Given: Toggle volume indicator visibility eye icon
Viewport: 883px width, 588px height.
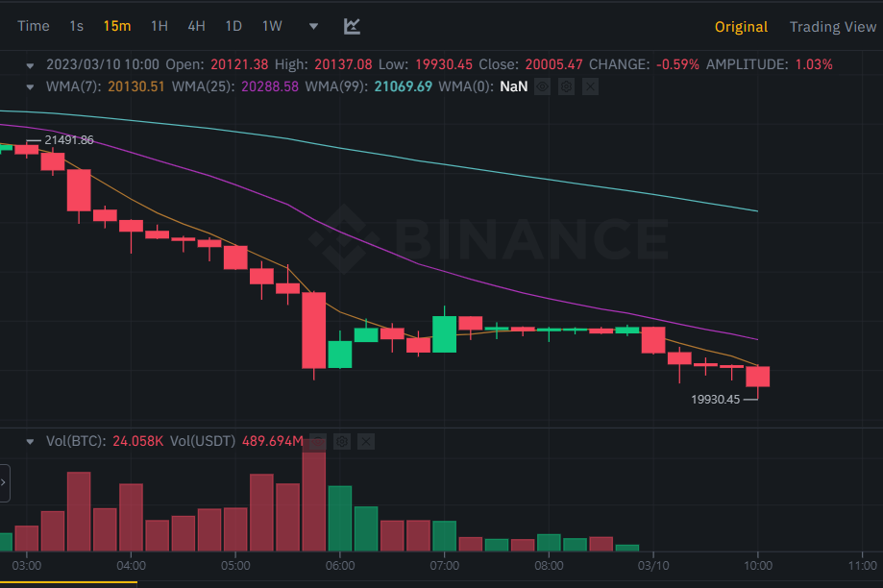Looking at the screenshot, I should click(x=318, y=442).
